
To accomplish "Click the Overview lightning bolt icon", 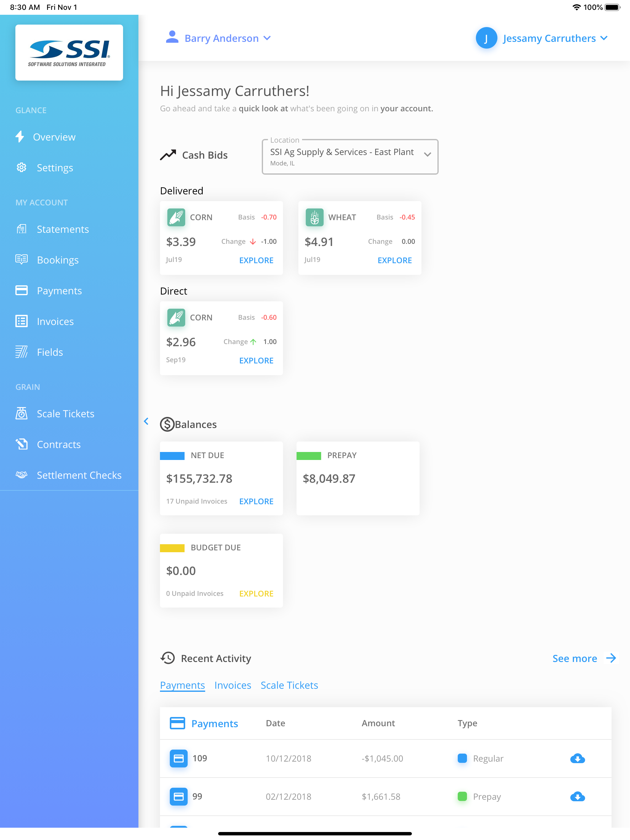I will pos(20,137).
